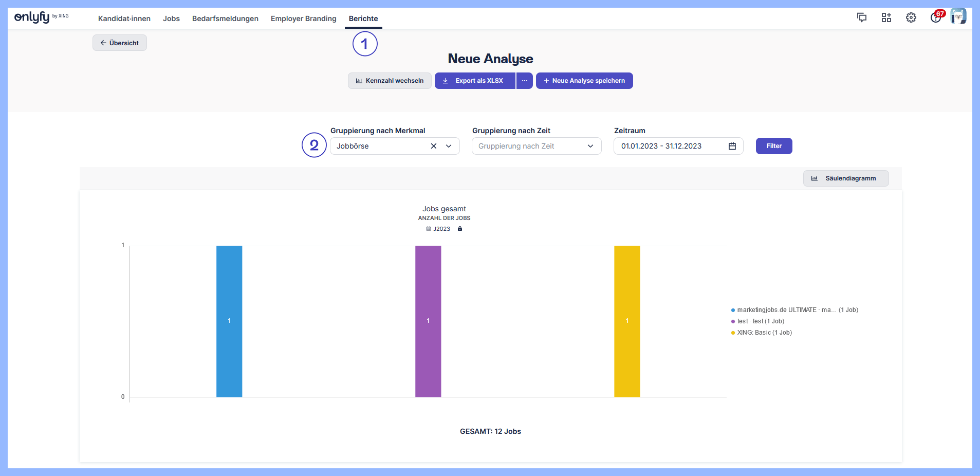Click Neue Analyse speichern button
Viewport: 980px width, 476px height.
(584, 81)
